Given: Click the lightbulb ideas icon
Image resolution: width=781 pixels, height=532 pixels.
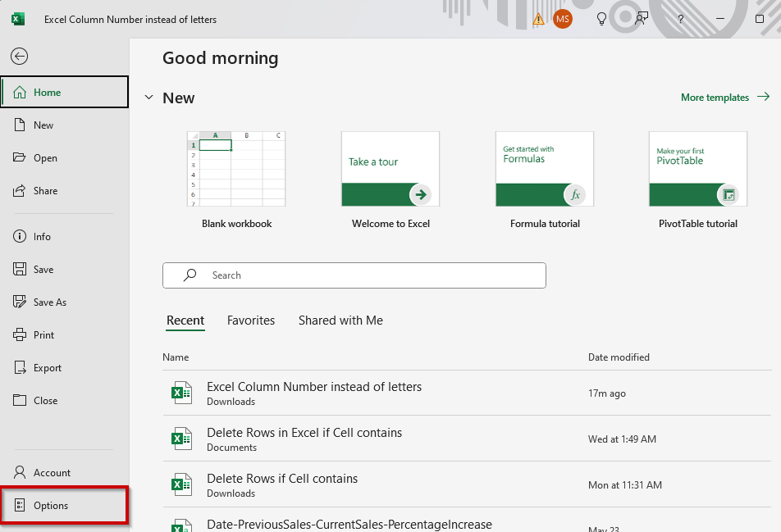Looking at the screenshot, I should 601,19.
